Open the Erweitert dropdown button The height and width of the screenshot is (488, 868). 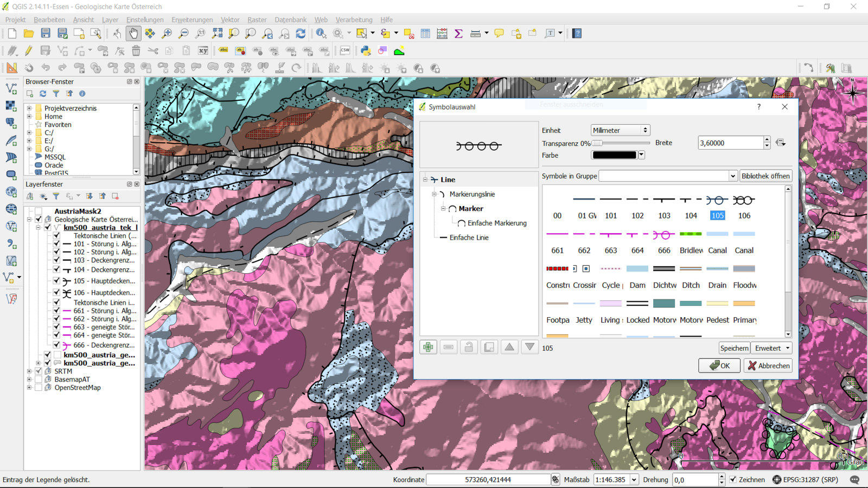coord(773,348)
